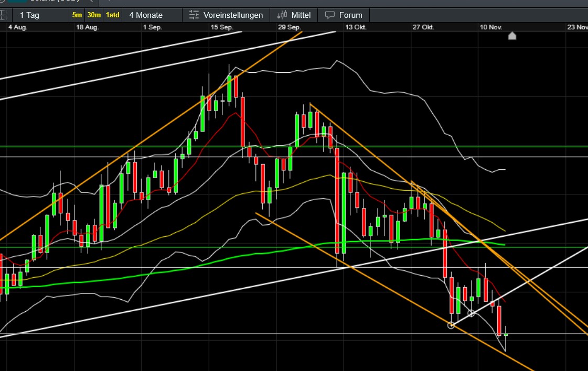588x371 pixels.
Task: Click the 13 Okt. date on the time axis
Action: click(356, 27)
